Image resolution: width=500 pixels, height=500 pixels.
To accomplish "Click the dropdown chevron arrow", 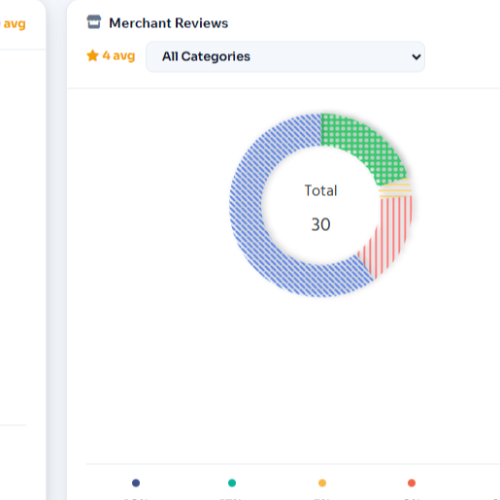I will [416, 57].
